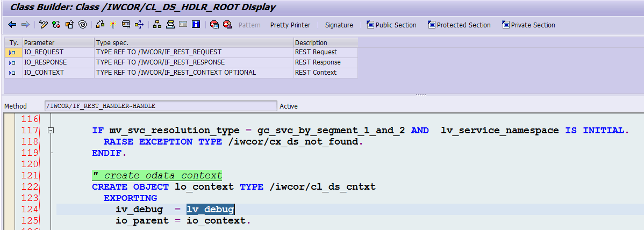Click the EXPORTING keyword on line 123

(x=130, y=198)
